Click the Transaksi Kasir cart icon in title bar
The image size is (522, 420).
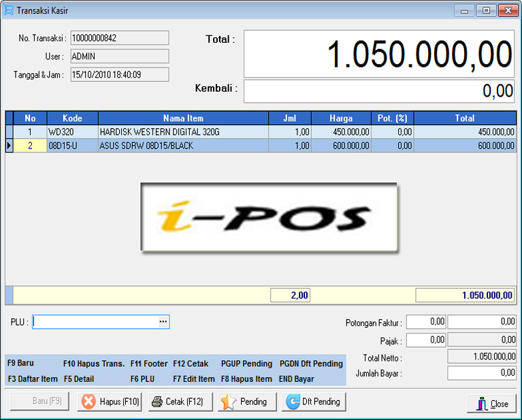tap(9, 10)
